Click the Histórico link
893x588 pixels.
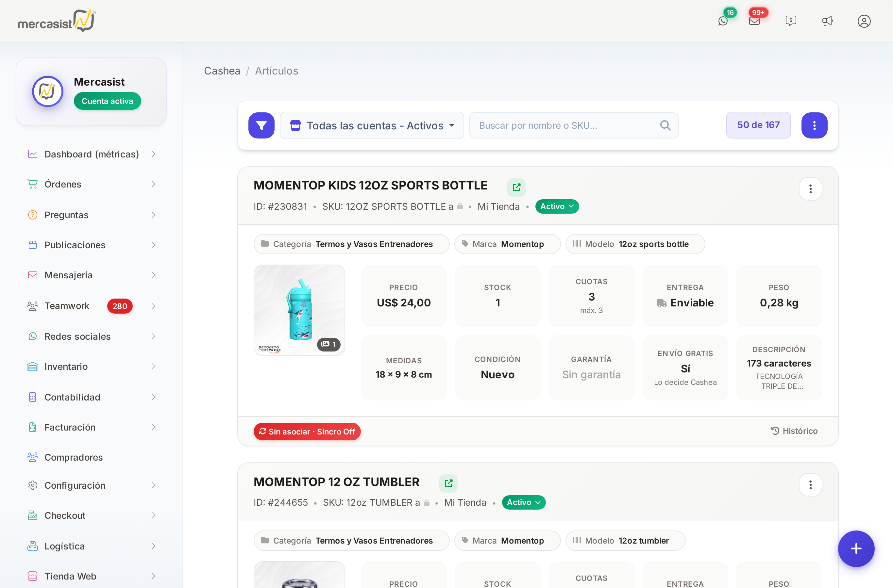point(794,431)
